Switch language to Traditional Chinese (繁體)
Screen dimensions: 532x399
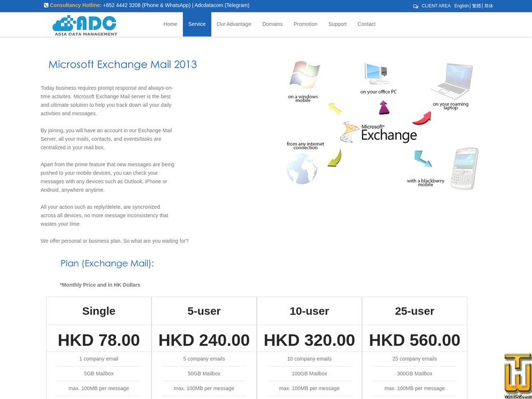tap(477, 6)
